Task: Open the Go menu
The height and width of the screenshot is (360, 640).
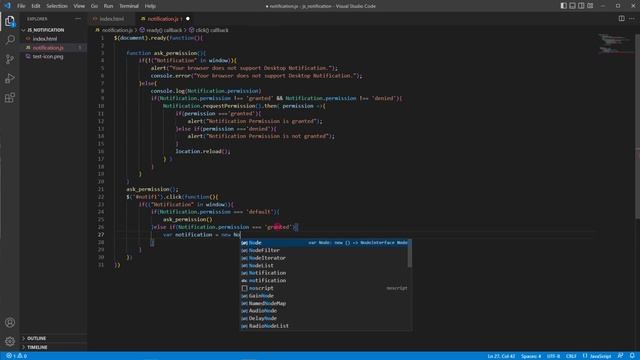Action: point(94,6)
